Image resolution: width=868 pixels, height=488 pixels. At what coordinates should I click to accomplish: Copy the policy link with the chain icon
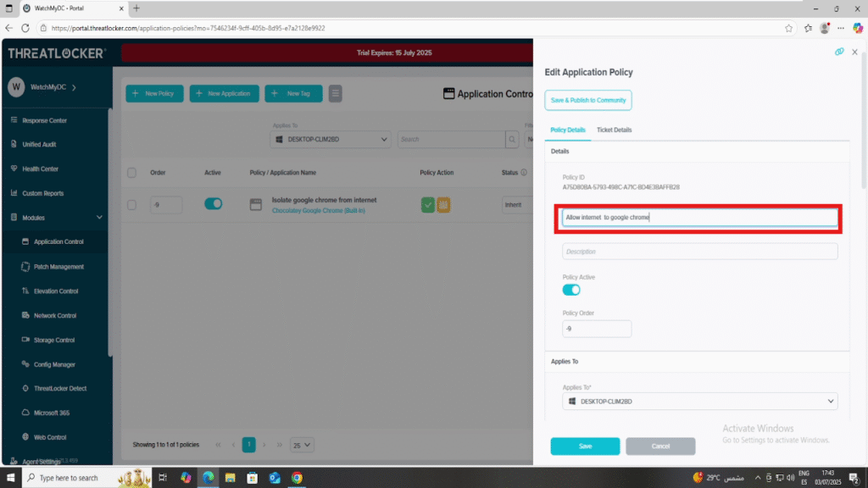click(x=839, y=52)
